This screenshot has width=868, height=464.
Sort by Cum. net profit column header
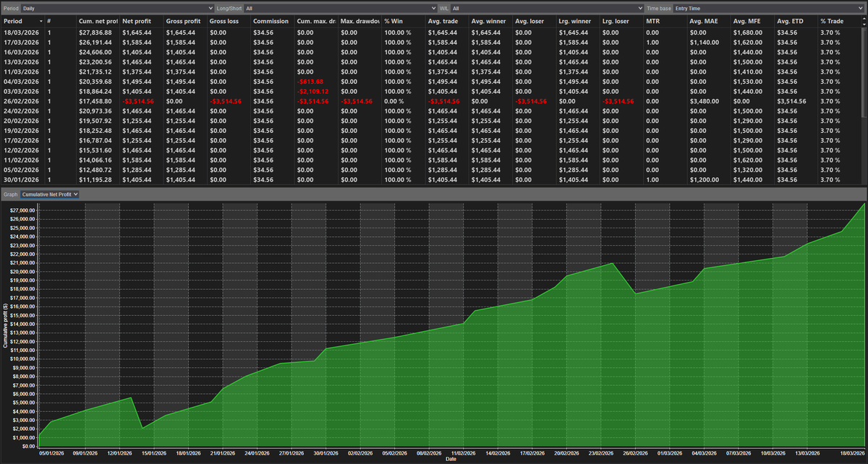[x=98, y=22]
